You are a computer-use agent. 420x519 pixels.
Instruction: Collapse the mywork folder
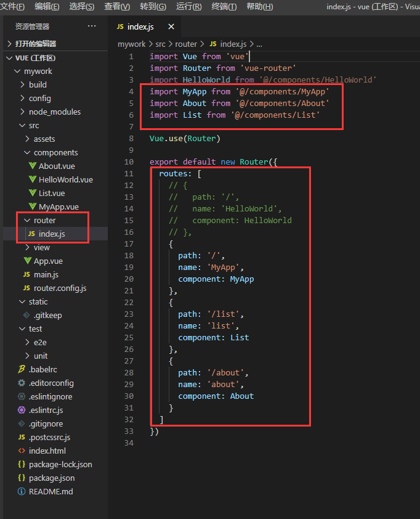click(x=17, y=71)
